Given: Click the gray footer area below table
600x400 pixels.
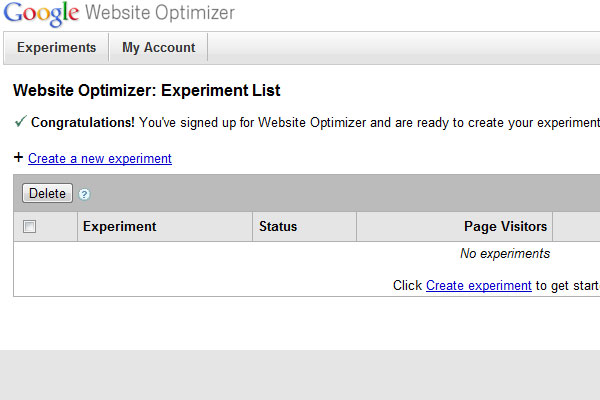Looking at the screenshot, I should (300, 375).
